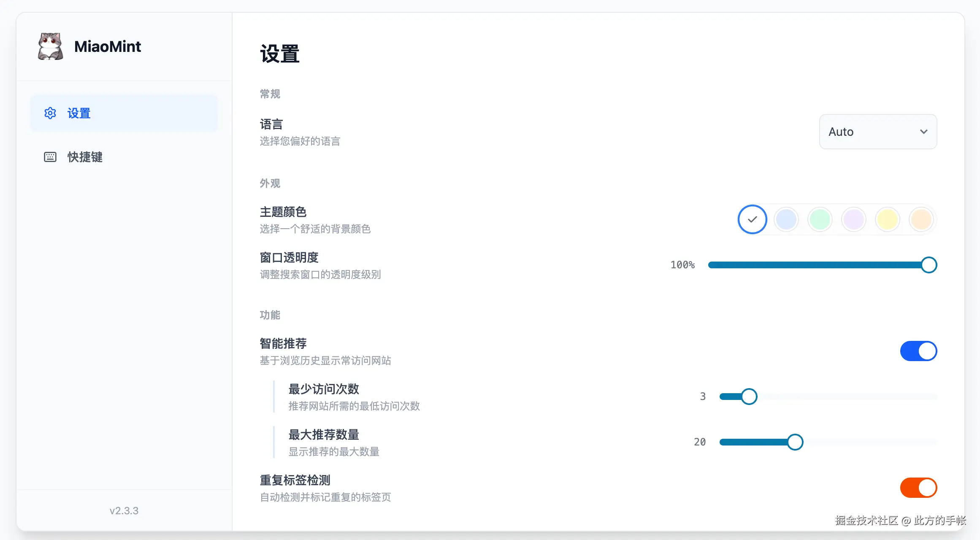Screen dimensions: 980x540
Task: Click the gear icon beside 设置
Action: 50,113
